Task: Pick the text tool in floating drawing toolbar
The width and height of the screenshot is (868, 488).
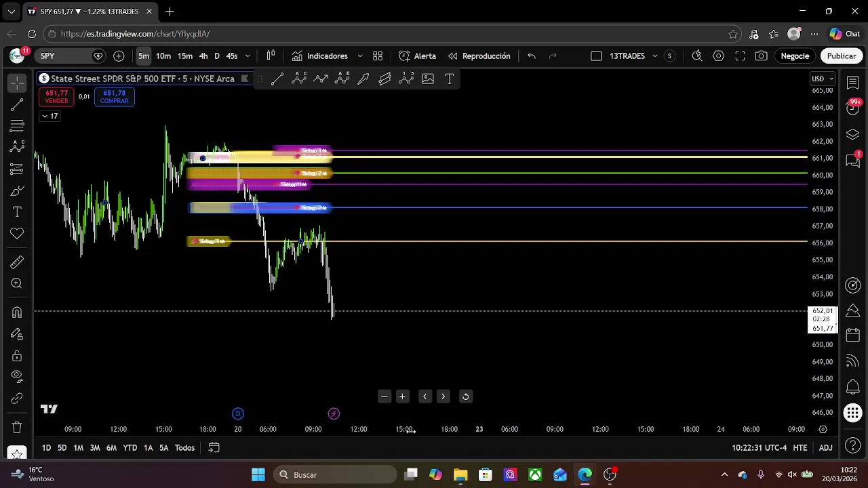Action: (449, 79)
